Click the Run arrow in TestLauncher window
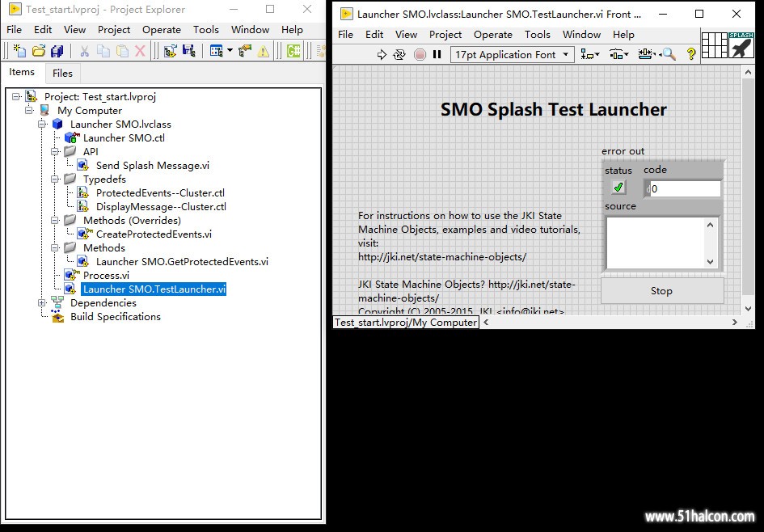The image size is (764, 532). (382, 54)
